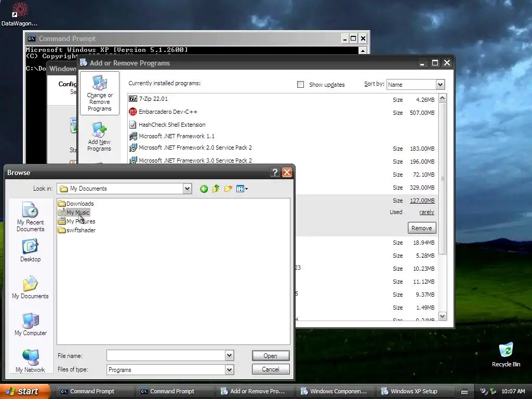Click the clock showing 10:07 AM
This screenshot has height=399, width=532.
click(513, 392)
